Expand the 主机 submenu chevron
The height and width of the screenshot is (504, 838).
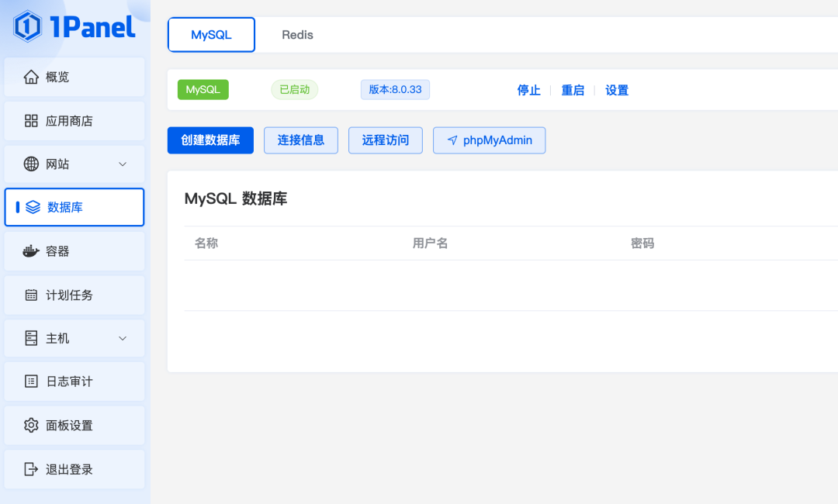123,338
